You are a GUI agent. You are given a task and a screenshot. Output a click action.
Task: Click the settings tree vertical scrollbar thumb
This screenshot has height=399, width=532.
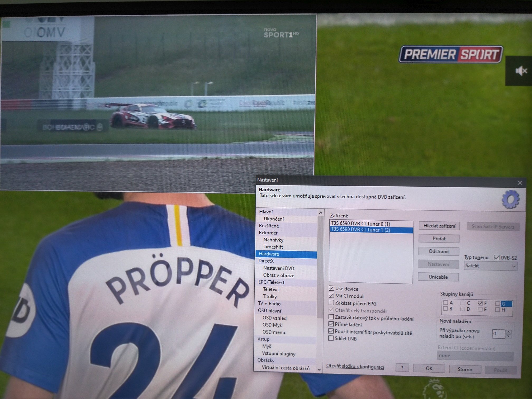(320, 267)
